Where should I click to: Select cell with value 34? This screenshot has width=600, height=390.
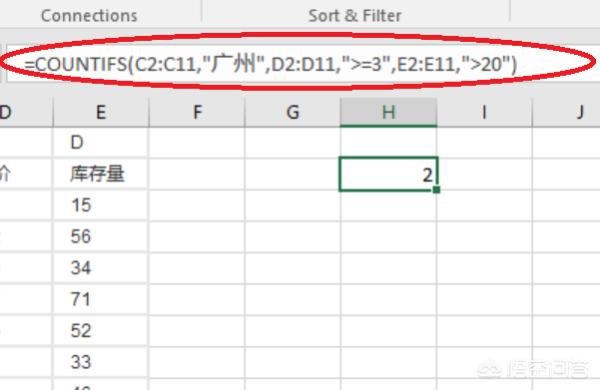click(x=101, y=268)
